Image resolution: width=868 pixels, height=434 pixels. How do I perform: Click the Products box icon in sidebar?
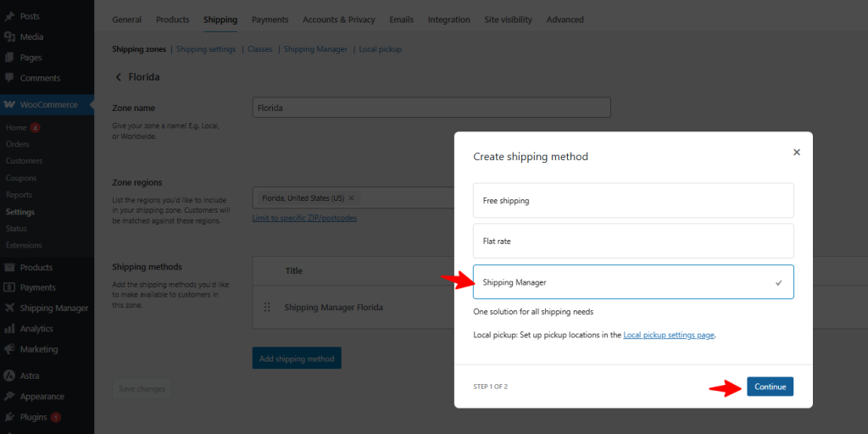pos(9,267)
